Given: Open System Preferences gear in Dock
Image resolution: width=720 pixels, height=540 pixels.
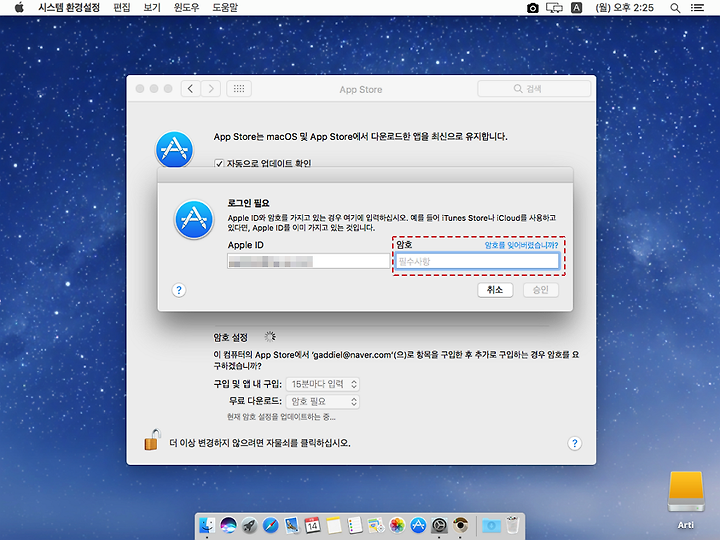Looking at the screenshot, I should click(x=439, y=525).
